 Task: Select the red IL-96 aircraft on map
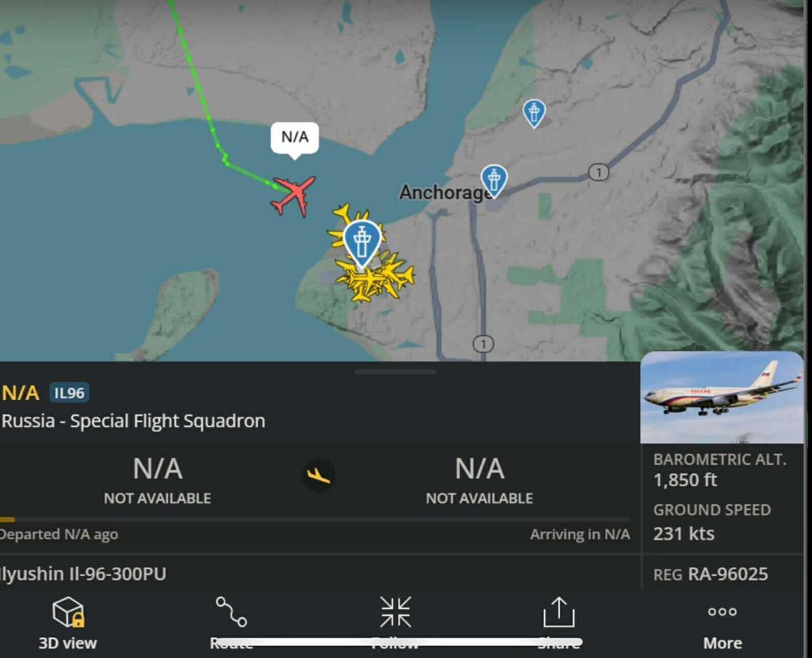point(293,196)
